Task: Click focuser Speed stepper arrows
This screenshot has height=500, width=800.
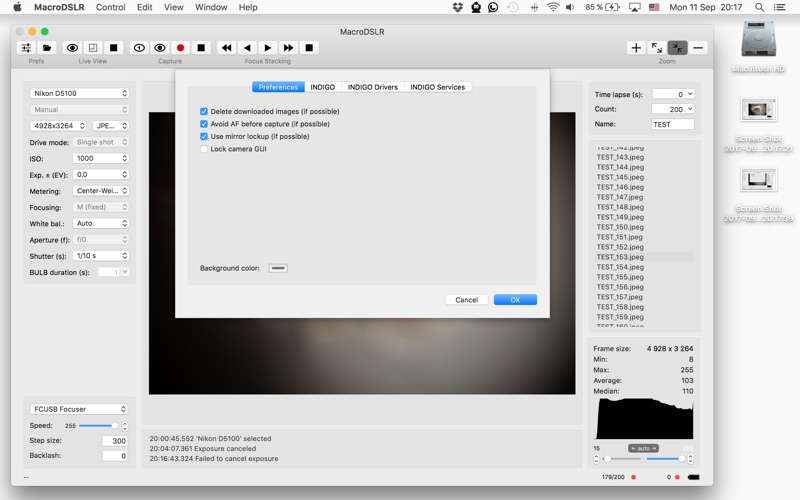Action: [x=125, y=426]
